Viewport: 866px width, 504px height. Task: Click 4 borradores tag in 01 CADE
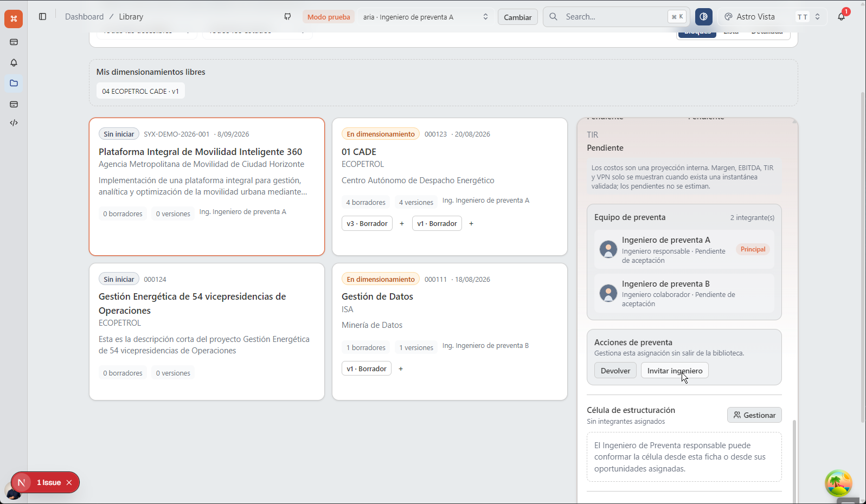(366, 202)
